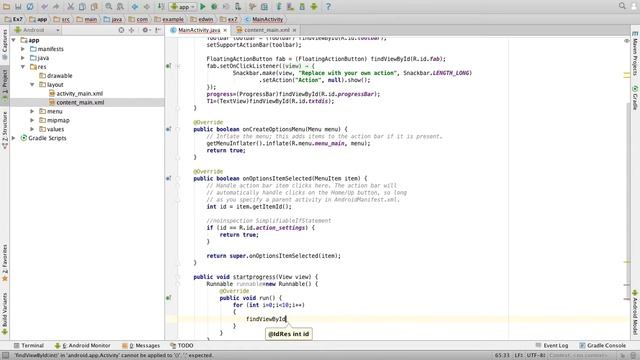This screenshot has width=640, height=360.
Task: Collapse the layout folder
Action: 32,84
